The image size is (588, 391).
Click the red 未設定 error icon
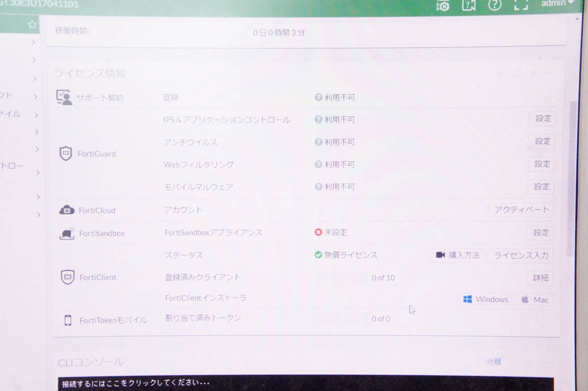point(319,233)
